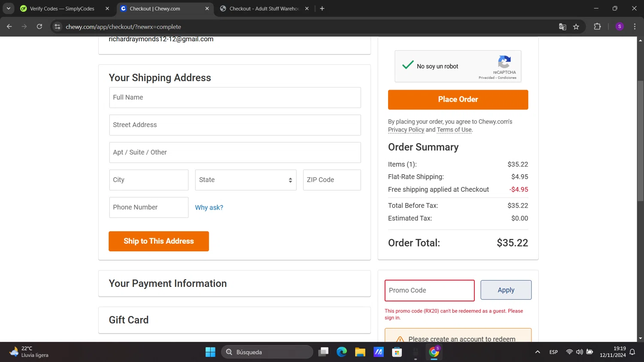Open the tab search dropdown arrow
The image size is (644, 362).
8,8
